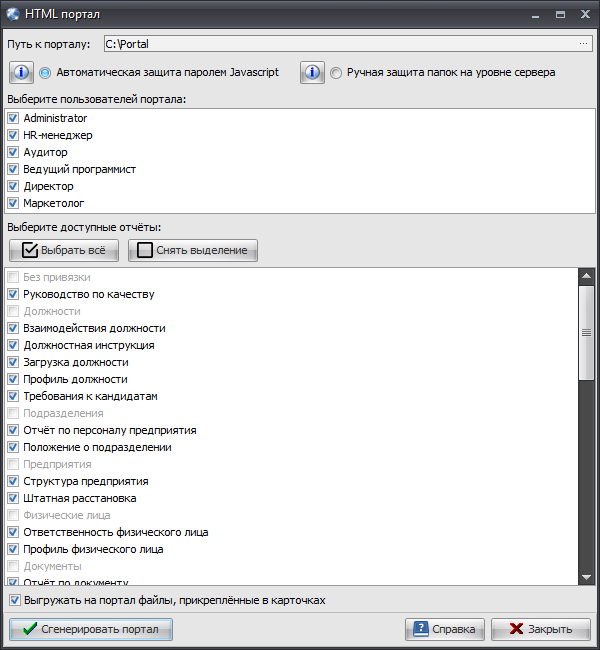Click Закрыть button with red X
600x650 pixels.
click(x=541, y=629)
